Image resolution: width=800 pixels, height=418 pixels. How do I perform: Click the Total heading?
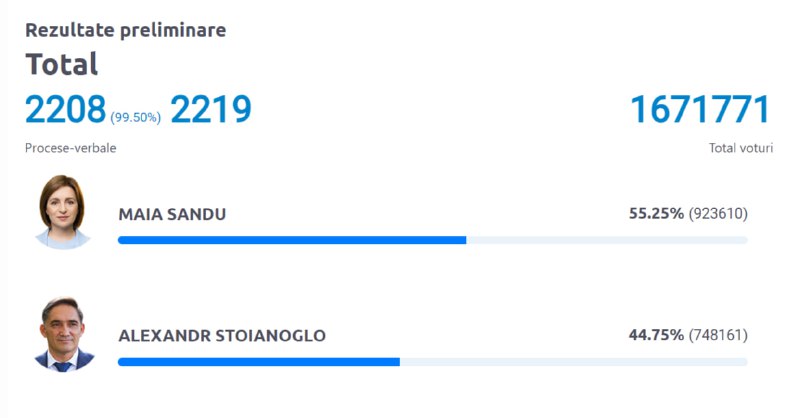62,64
